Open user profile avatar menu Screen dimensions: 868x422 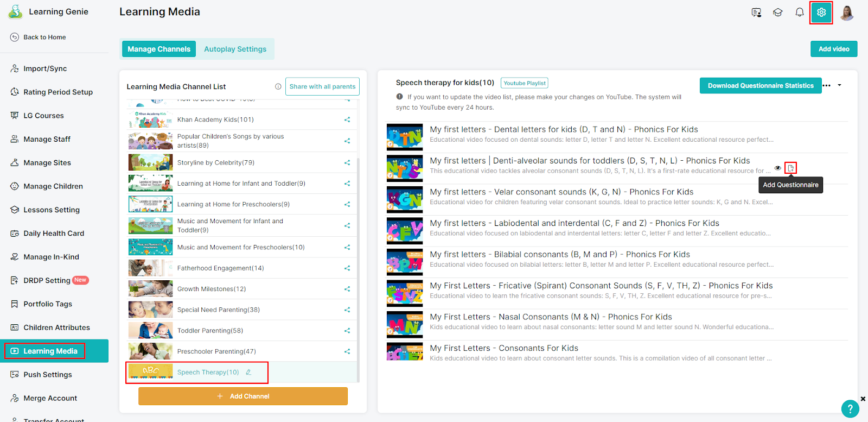[847, 12]
